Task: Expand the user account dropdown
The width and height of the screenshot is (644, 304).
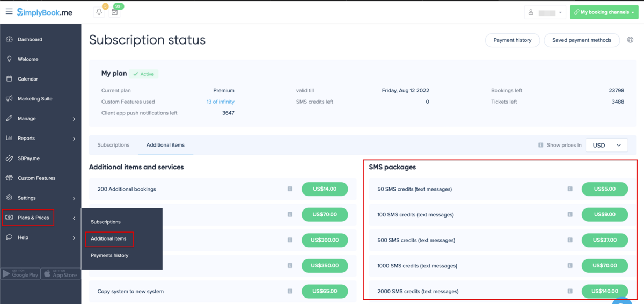Action: click(x=545, y=12)
